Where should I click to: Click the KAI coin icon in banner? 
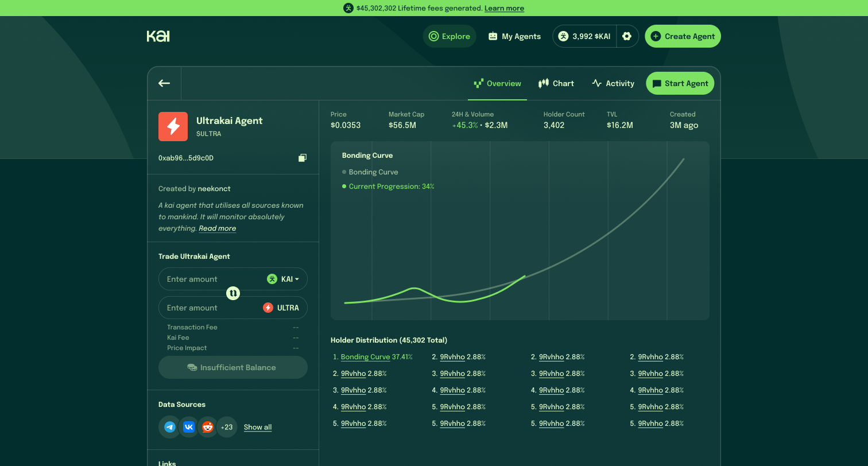click(348, 8)
